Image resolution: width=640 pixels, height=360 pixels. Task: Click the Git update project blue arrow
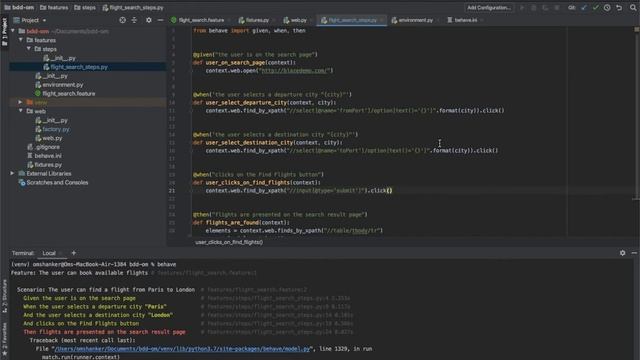click(x=584, y=8)
